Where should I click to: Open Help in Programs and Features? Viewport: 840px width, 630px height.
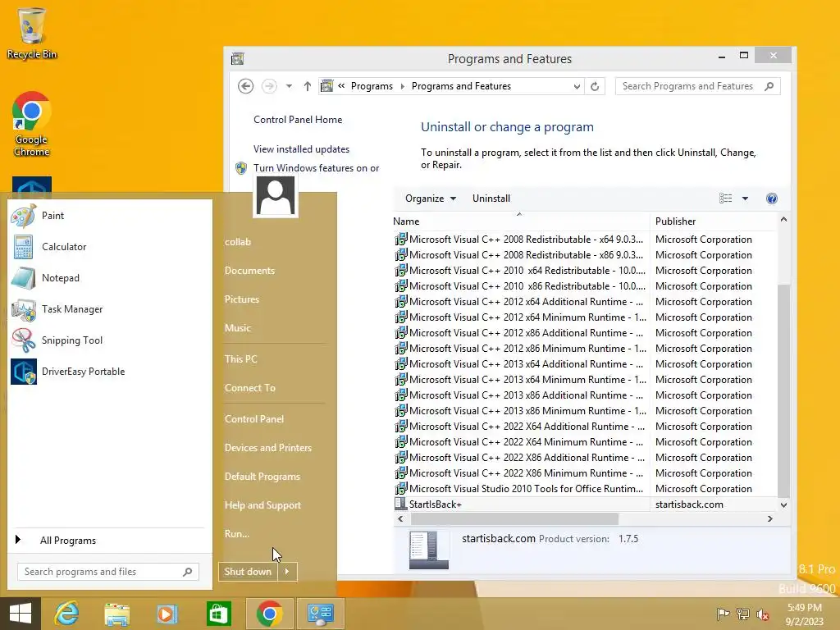tap(771, 199)
